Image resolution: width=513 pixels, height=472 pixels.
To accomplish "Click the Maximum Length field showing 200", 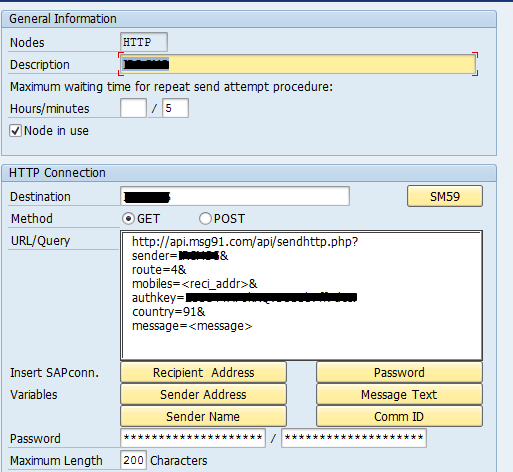I will (133, 460).
